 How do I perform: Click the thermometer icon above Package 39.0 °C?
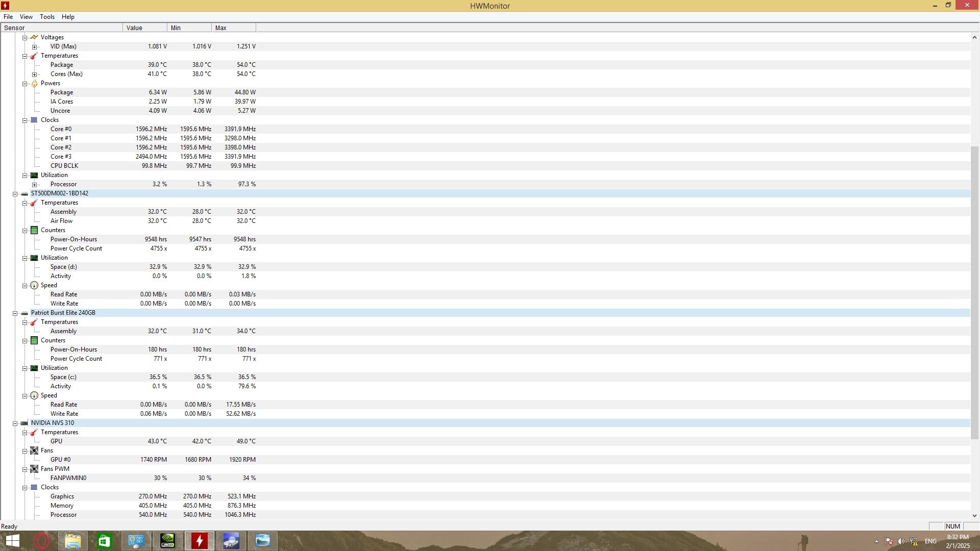pos(34,56)
